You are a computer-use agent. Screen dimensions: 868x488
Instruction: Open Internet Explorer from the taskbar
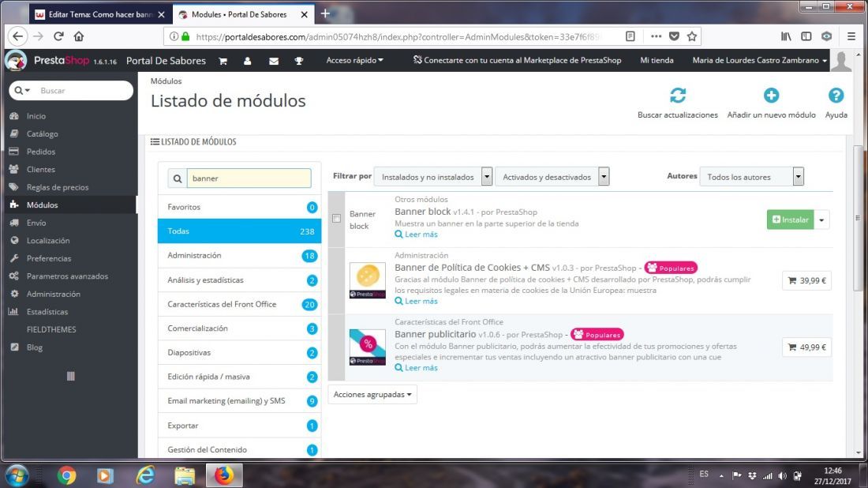(x=145, y=475)
